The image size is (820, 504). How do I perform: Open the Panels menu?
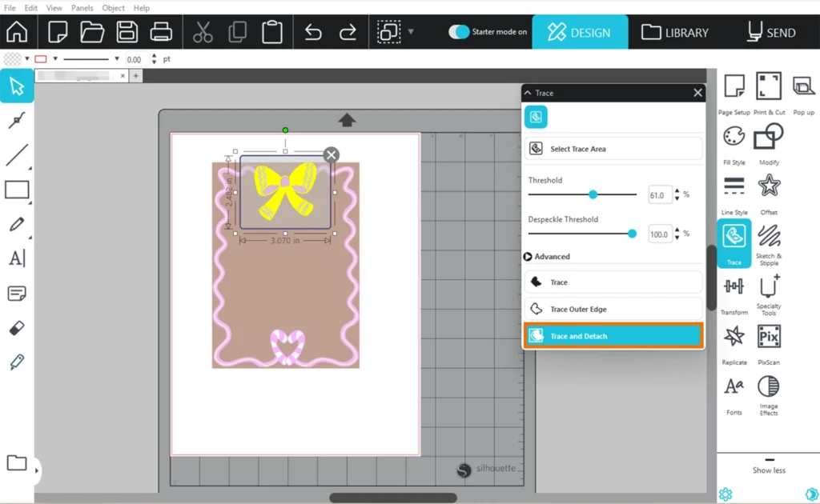(82, 8)
